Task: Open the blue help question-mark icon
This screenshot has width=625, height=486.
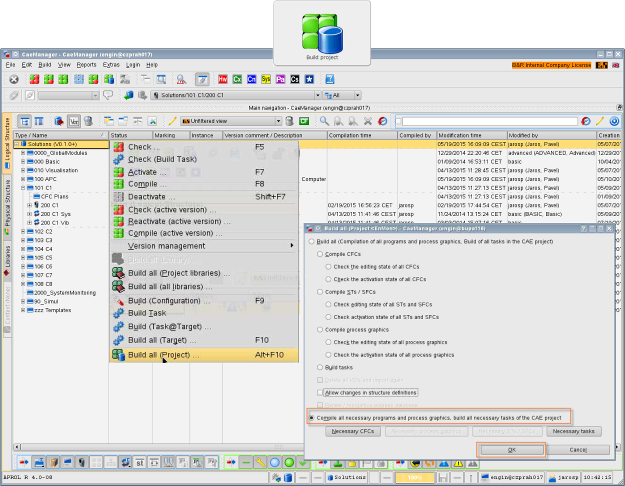Action: [330, 79]
